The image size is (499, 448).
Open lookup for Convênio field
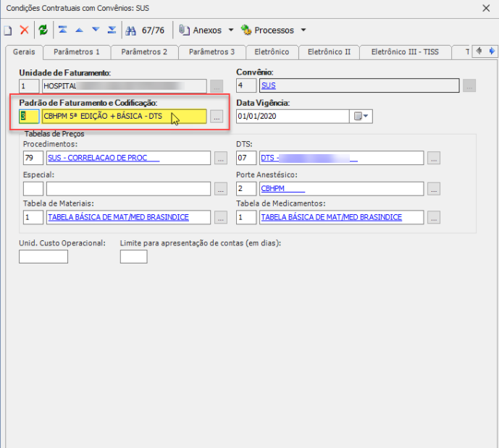coord(469,85)
